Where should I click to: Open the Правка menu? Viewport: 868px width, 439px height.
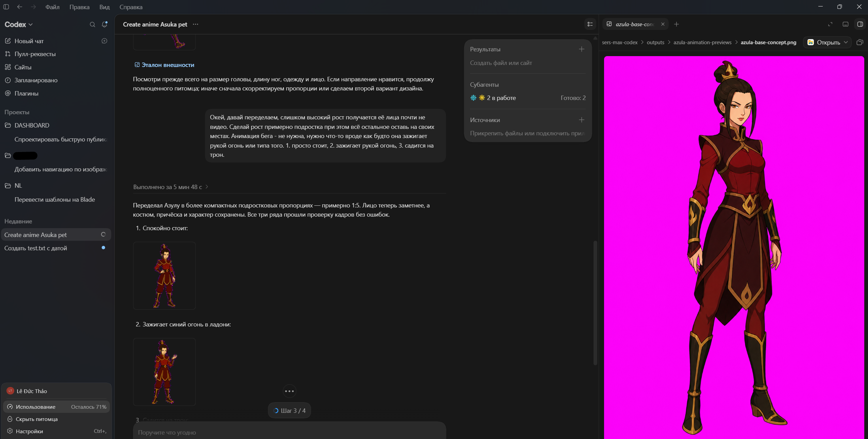click(80, 7)
